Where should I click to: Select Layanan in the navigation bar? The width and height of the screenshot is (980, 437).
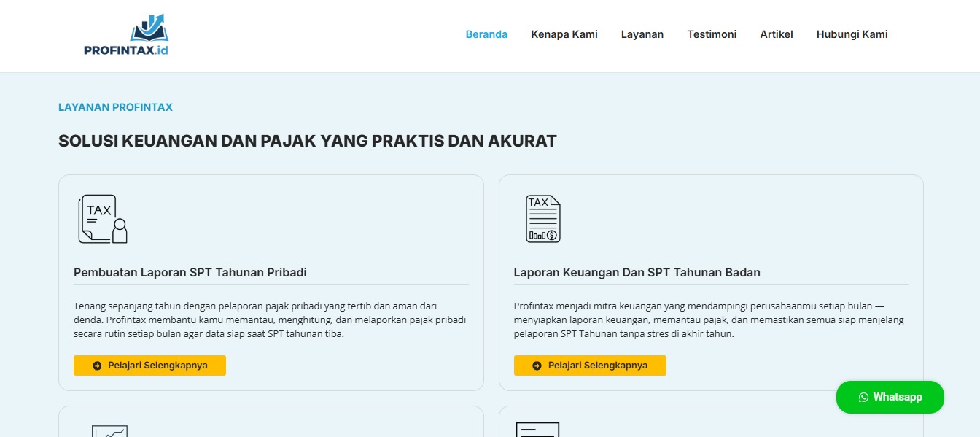click(642, 34)
